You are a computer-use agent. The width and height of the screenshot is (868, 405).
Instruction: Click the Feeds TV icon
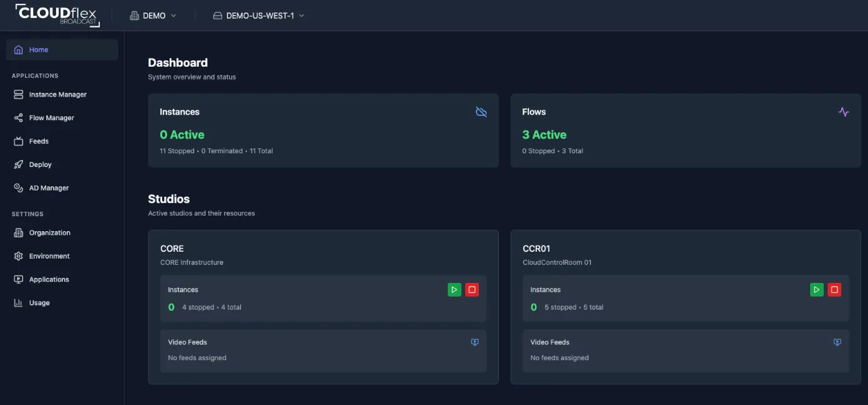point(19,141)
